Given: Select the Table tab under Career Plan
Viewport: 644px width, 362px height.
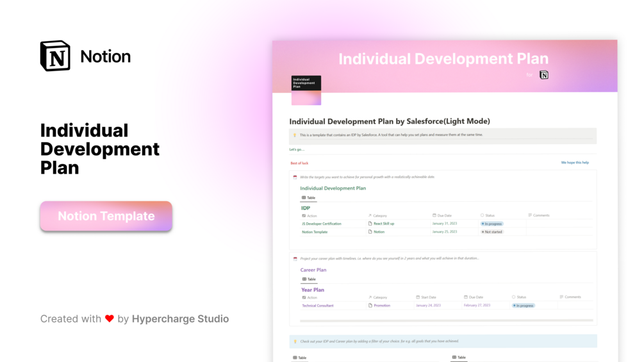Looking at the screenshot, I should [x=309, y=279].
